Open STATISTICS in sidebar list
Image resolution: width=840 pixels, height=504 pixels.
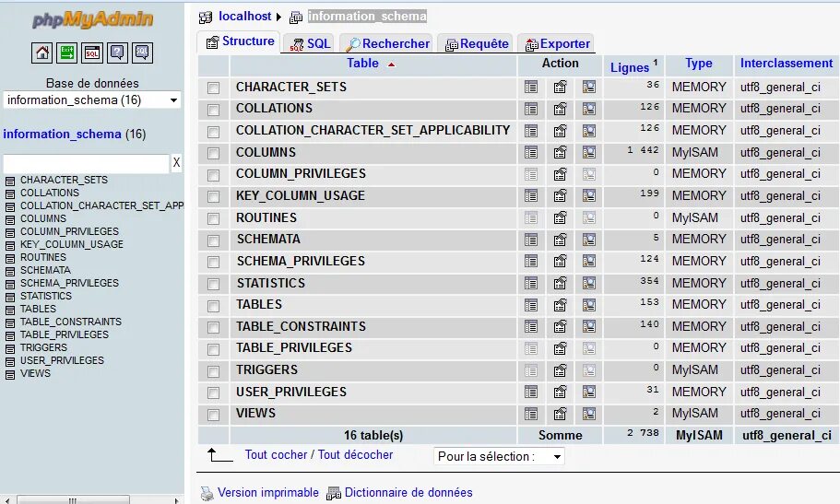click(x=46, y=296)
